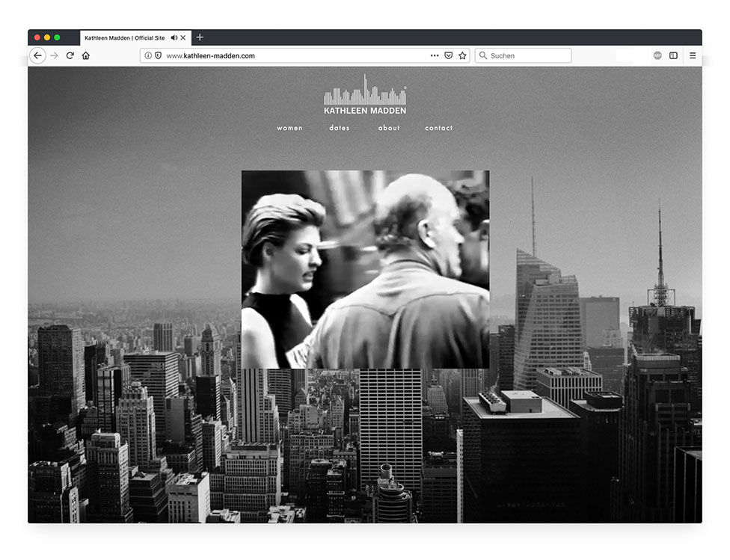Open the Firefox hamburger menu
The width and height of the screenshot is (730, 560).
693,55
